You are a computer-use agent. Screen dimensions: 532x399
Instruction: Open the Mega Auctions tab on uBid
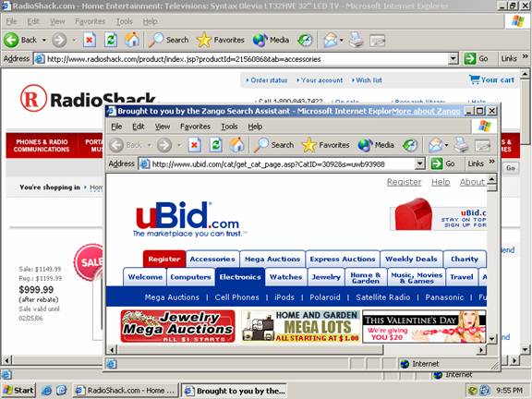tap(272, 260)
